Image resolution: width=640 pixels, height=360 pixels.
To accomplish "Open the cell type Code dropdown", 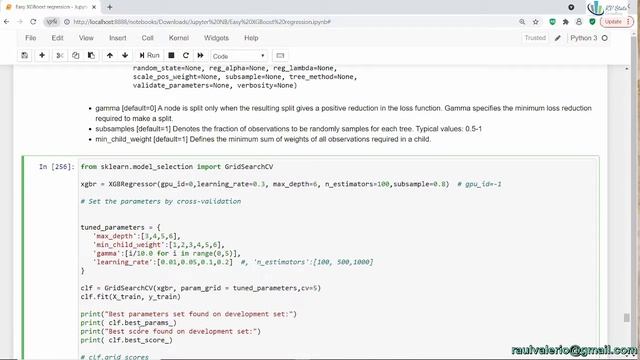I will (239, 56).
